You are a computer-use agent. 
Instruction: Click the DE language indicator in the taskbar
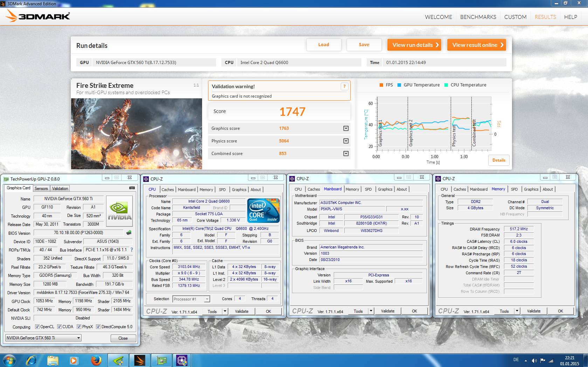tap(516, 360)
